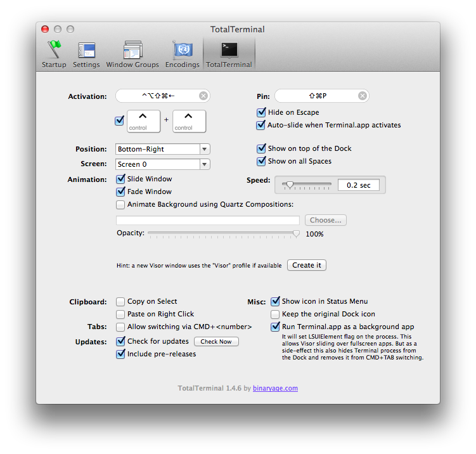Click the second control key button
The image size is (476, 454).
(189, 121)
